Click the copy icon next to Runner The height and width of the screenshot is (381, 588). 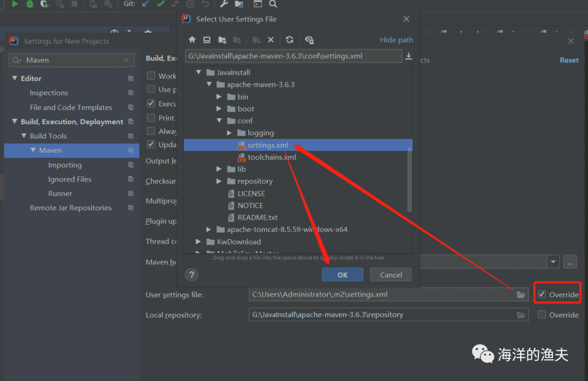coord(131,193)
